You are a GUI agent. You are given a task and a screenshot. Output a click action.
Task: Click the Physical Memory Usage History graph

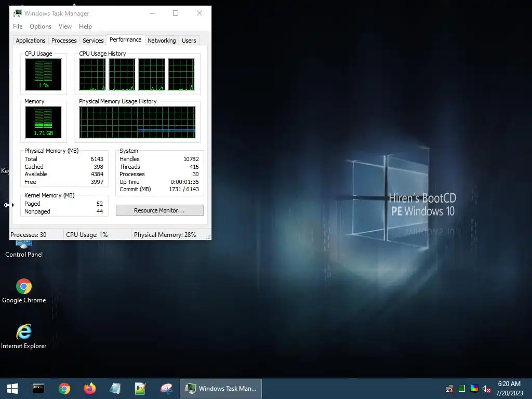[137, 122]
